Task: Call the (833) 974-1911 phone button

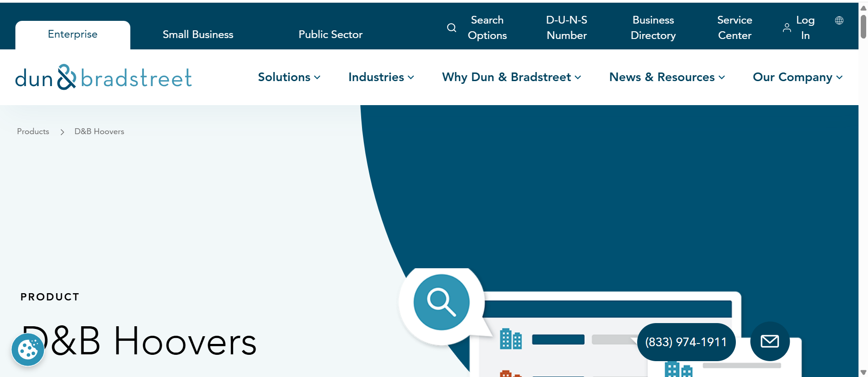Action: (686, 342)
